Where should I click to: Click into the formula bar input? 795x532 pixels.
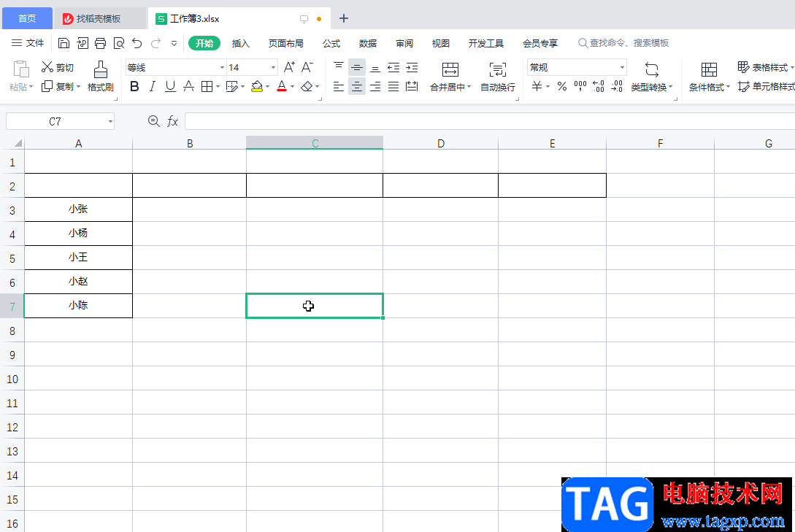[x=490, y=122]
